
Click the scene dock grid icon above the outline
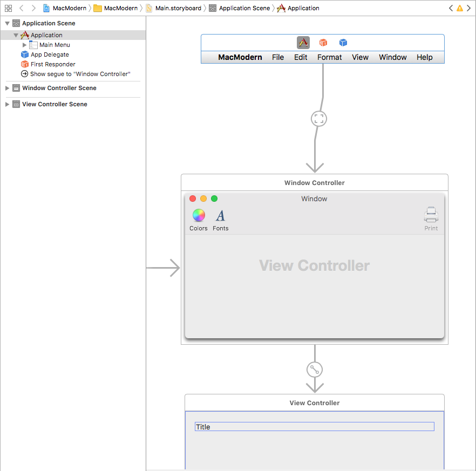click(8, 8)
